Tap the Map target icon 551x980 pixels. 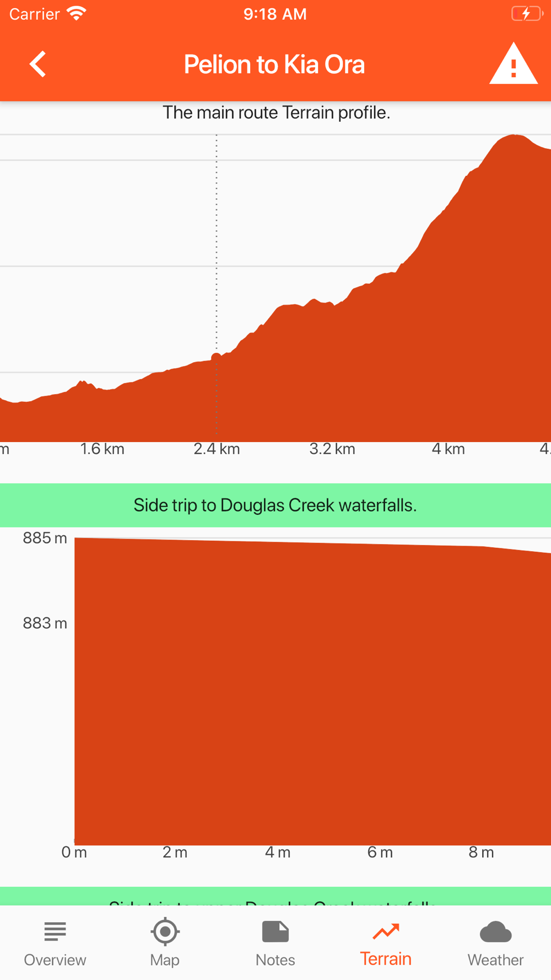point(165,931)
